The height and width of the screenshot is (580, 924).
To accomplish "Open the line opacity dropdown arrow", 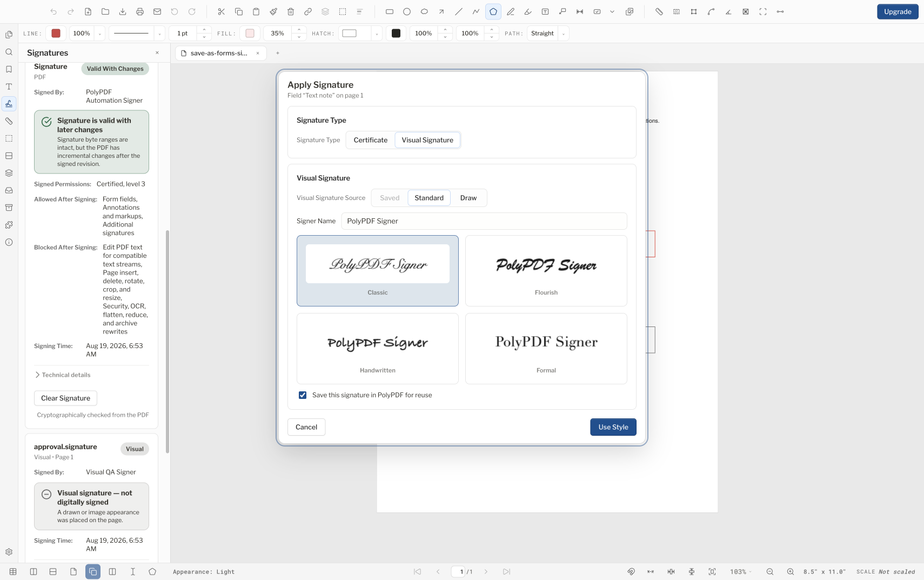I will point(99,34).
